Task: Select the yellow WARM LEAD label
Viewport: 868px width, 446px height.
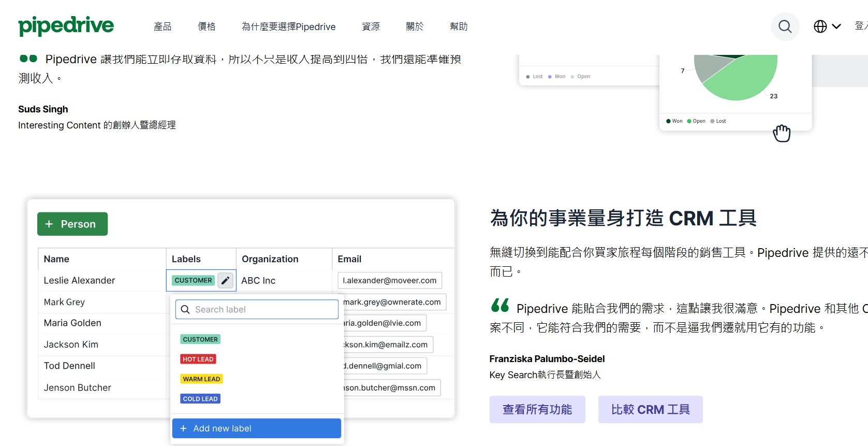Action: point(201,379)
